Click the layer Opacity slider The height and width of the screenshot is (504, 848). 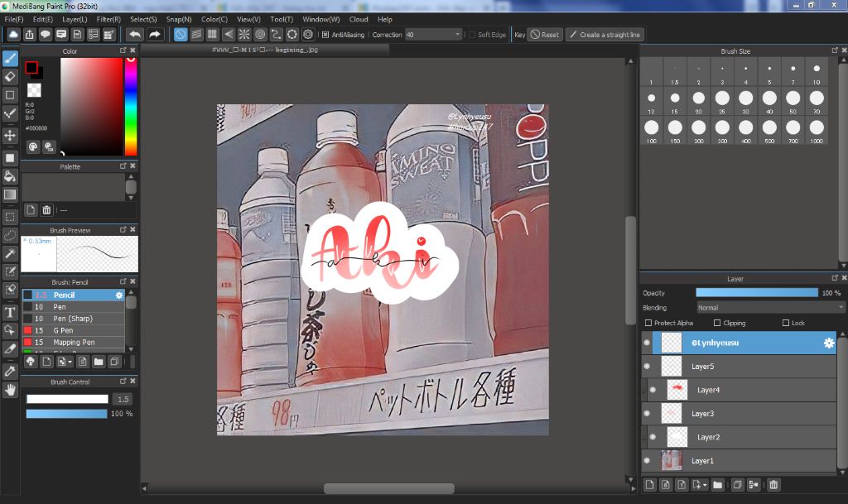point(757,293)
